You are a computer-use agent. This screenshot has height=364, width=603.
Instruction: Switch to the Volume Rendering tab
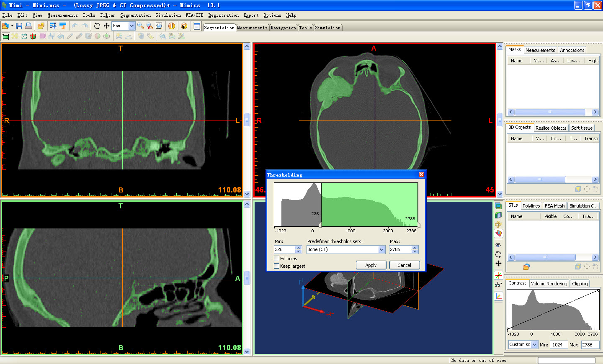pyautogui.click(x=549, y=284)
